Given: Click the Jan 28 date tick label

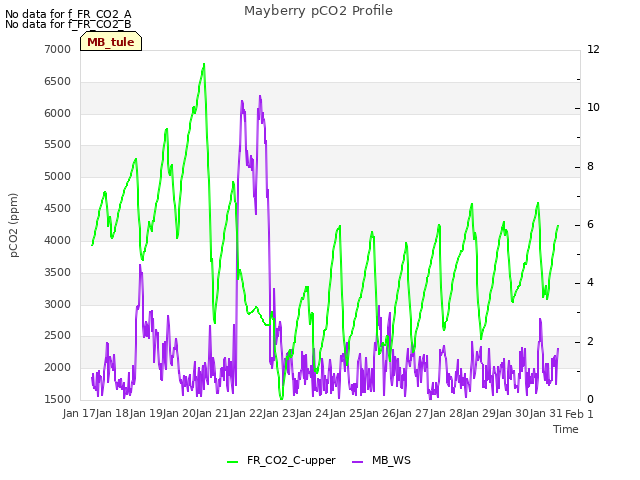Looking at the screenshot, I should tap(447, 413).
